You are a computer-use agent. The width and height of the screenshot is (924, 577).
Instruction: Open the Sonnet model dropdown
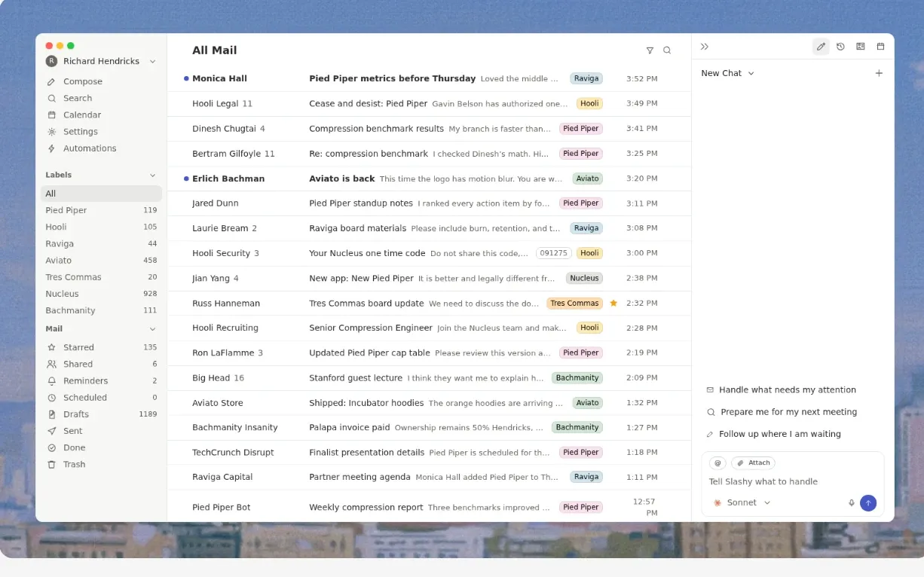[742, 502]
